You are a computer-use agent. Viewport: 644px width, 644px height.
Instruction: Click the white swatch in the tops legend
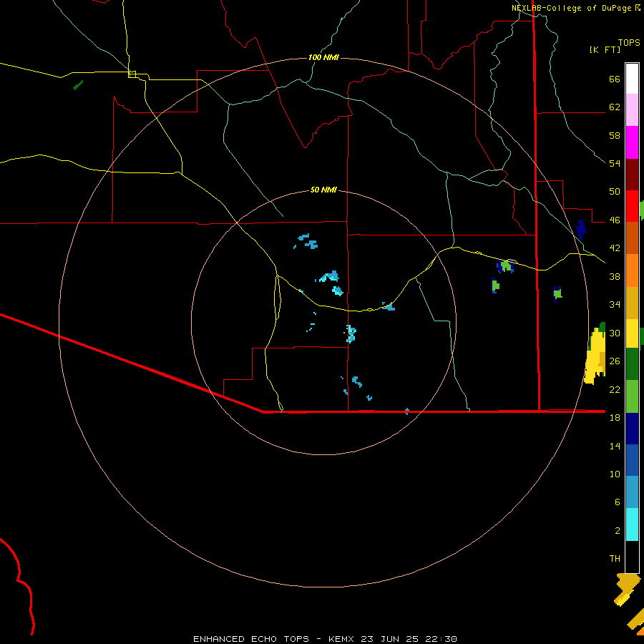tap(632, 79)
